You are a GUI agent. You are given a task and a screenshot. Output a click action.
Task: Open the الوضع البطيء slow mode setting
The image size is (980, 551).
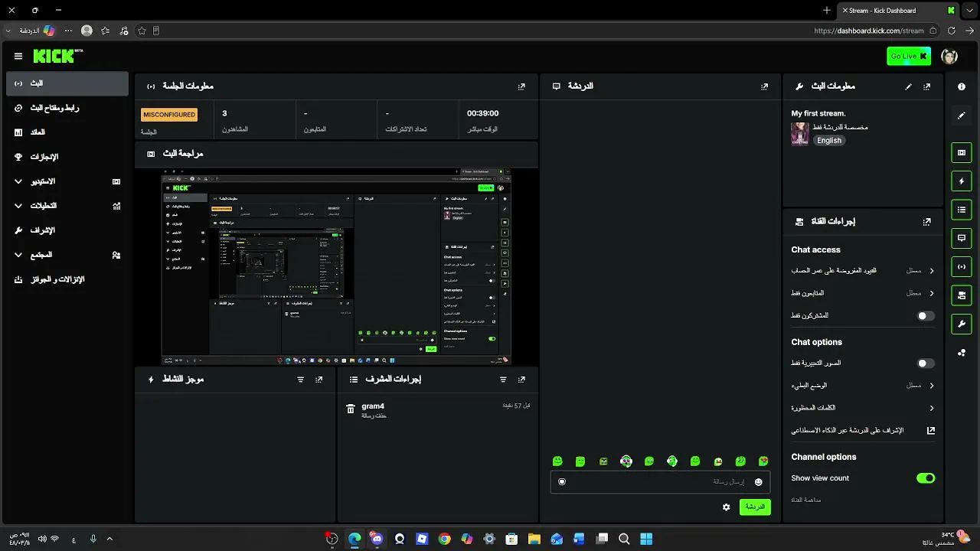coord(863,386)
